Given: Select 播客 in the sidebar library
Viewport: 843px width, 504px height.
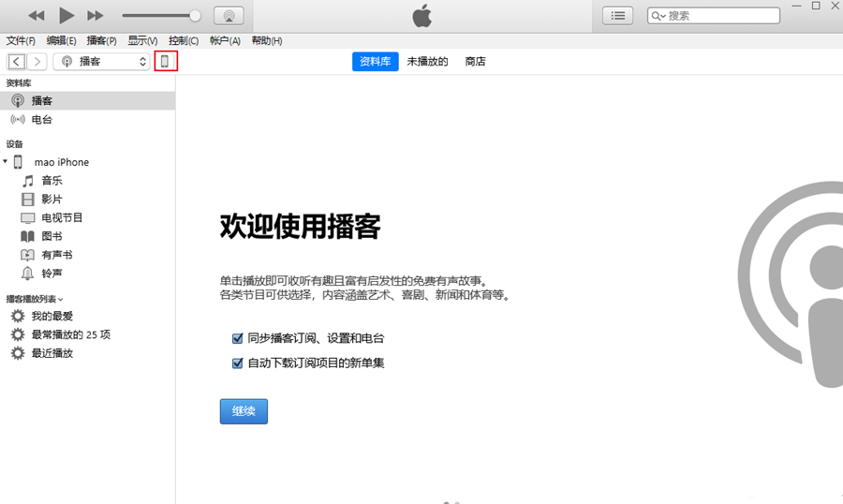Looking at the screenshot, I should (x=88, y=100).
